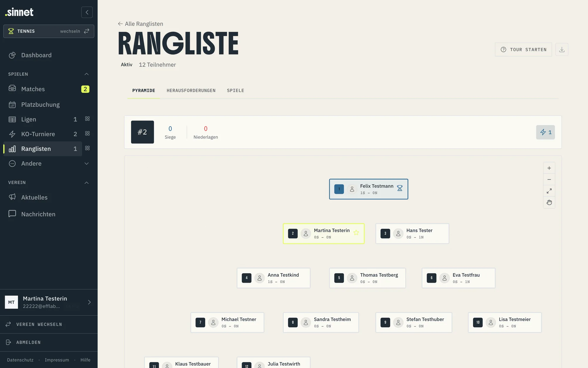
Task: Click the star icon on Martina Testerin's card
Action: [356, 233]
